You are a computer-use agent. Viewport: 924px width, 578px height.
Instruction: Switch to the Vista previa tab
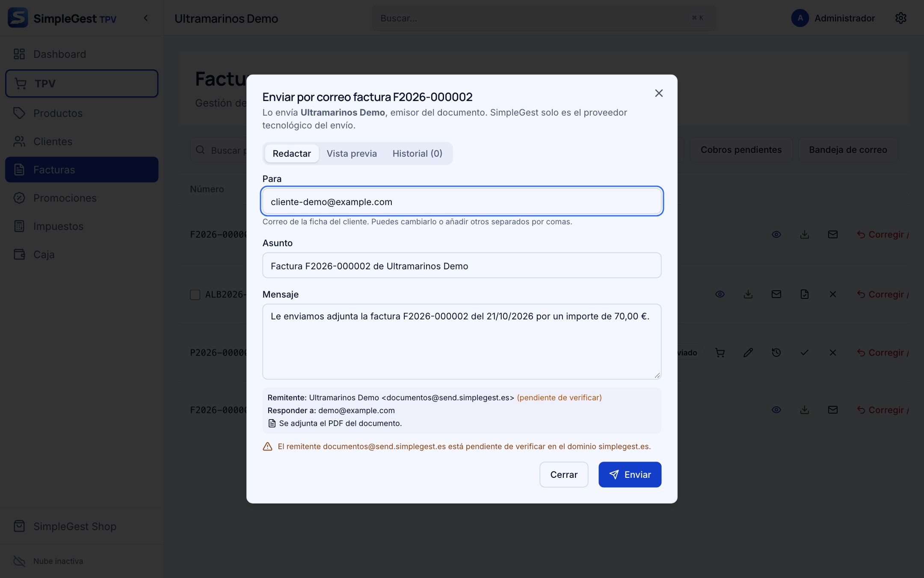(352, 153)
